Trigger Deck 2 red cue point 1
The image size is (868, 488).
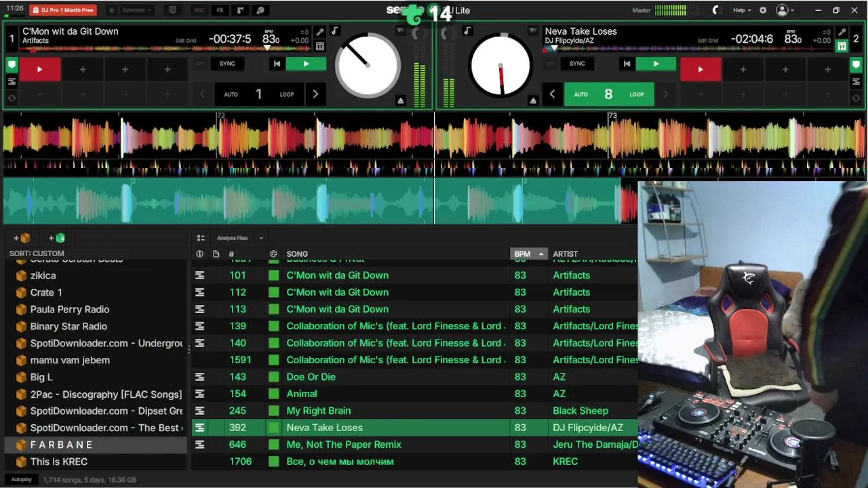coord(701,69)
